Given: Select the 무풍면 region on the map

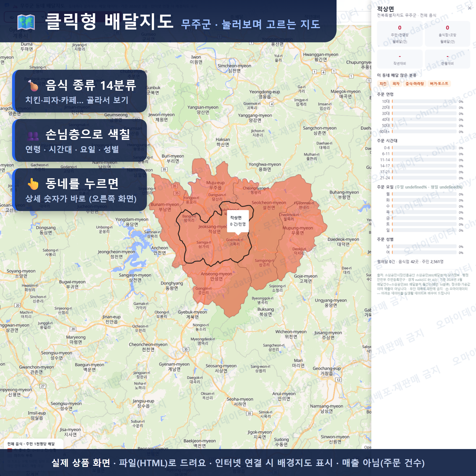Looking at the screenshot, I should (x=297, y=230).
